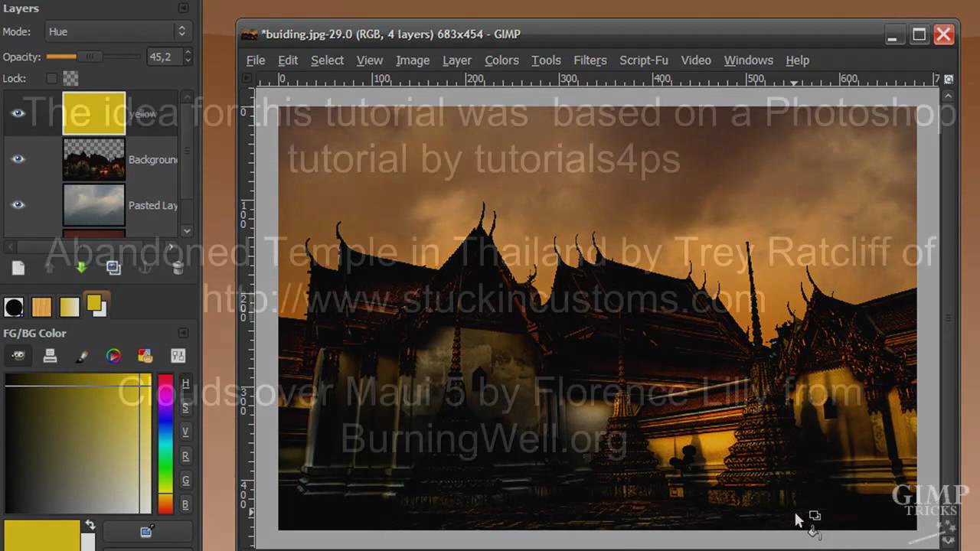The height and width of the screenshot is (551, 980).
Task: Open the File menu
Action: [x=256, y=60]
